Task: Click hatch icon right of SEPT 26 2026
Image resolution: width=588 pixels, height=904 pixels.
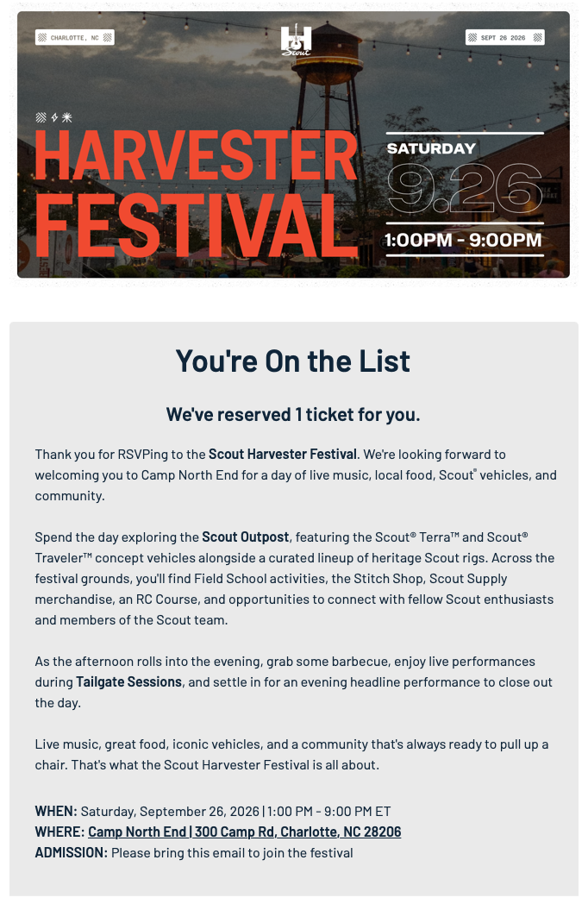Action: pyautogui.click(x=537, y=37)
